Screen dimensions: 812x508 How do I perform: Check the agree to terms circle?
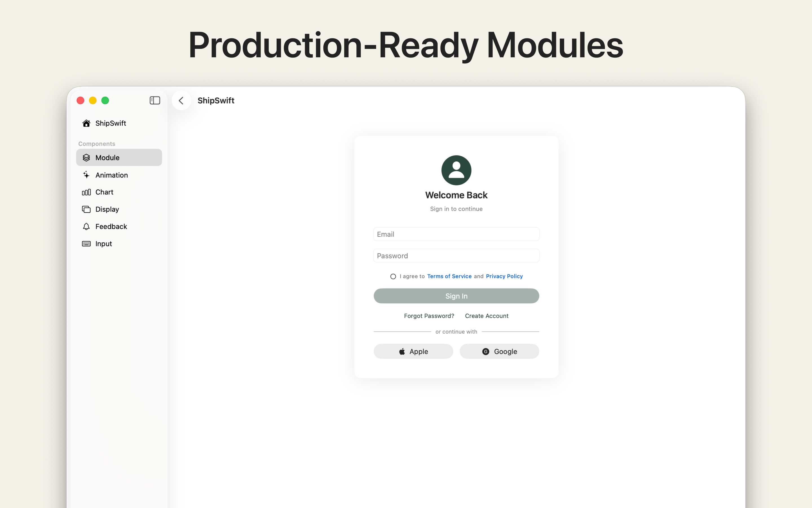393,277
